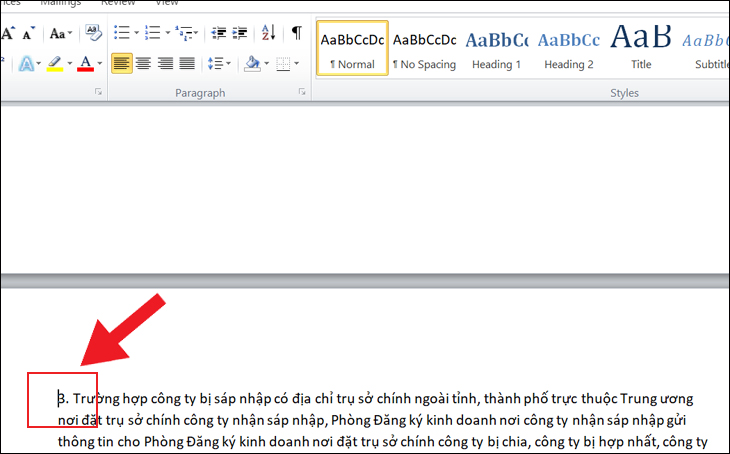Open the red font color arrow
The width and height of the screenshot is (730, 454).
tap(100, 64)
